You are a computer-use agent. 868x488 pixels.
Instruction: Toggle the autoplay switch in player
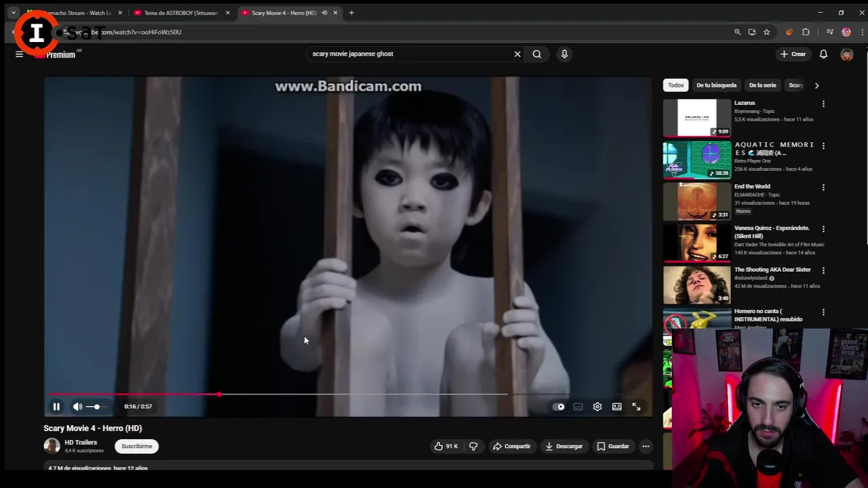click(559, 407)
